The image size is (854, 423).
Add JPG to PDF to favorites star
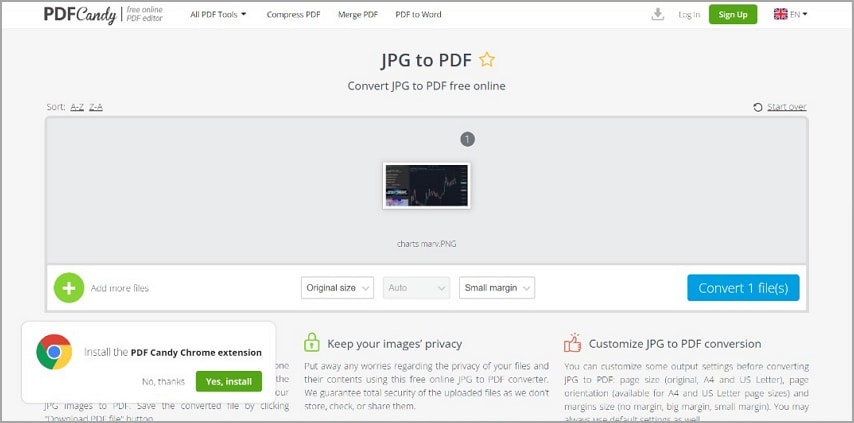pyautogui.click(x=486, y=60)
